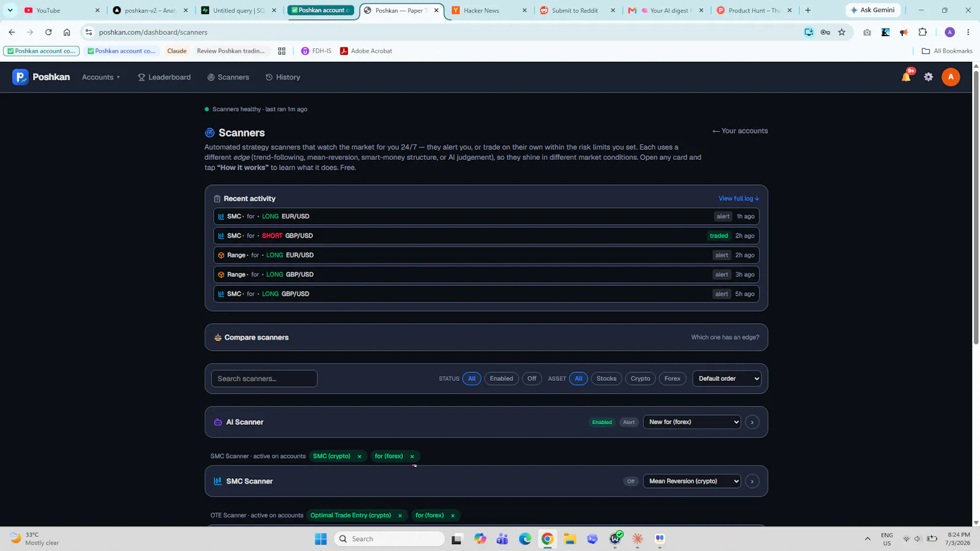Filter scanners by Off status
Image resolution: width=980 pixels, height=551 pixels.
point(532,378)
